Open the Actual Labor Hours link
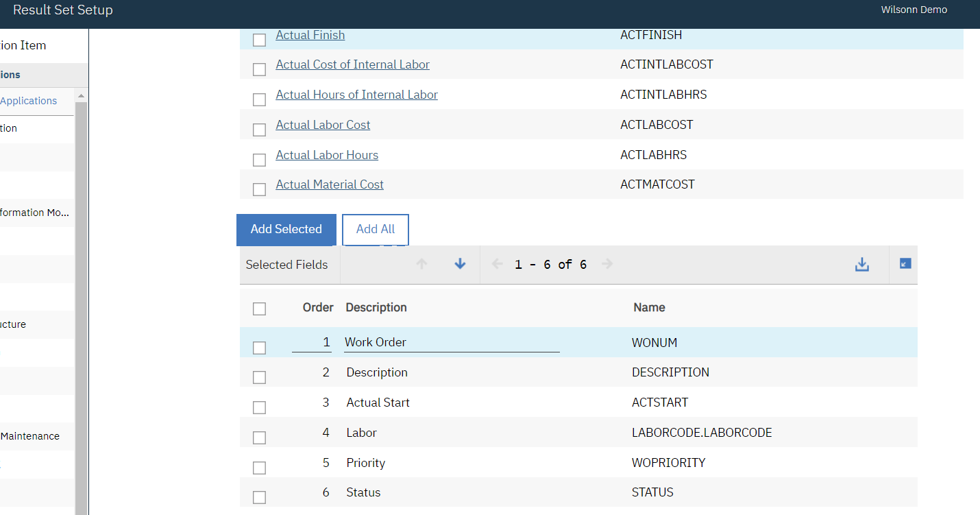The image size is (980, 515). pos(327,154)
